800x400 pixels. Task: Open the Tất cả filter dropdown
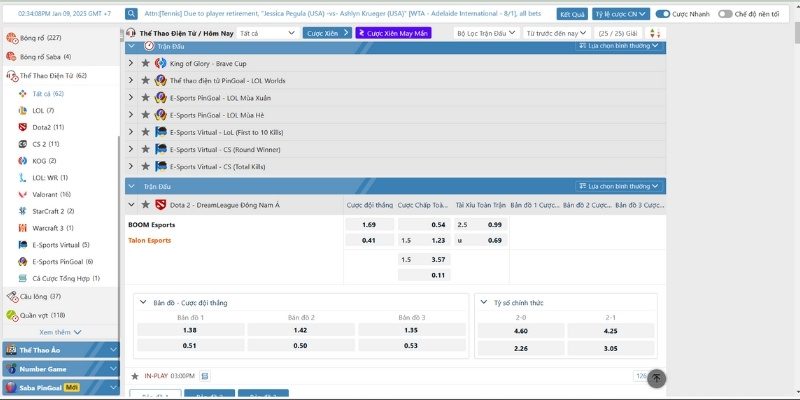[267, 33]
